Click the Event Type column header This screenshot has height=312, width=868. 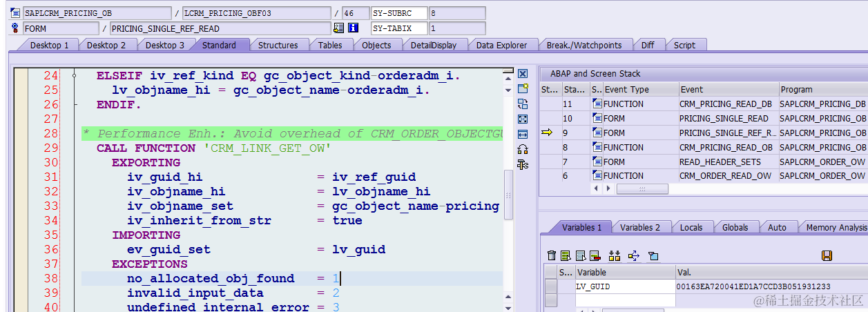[x=640, y=89]
